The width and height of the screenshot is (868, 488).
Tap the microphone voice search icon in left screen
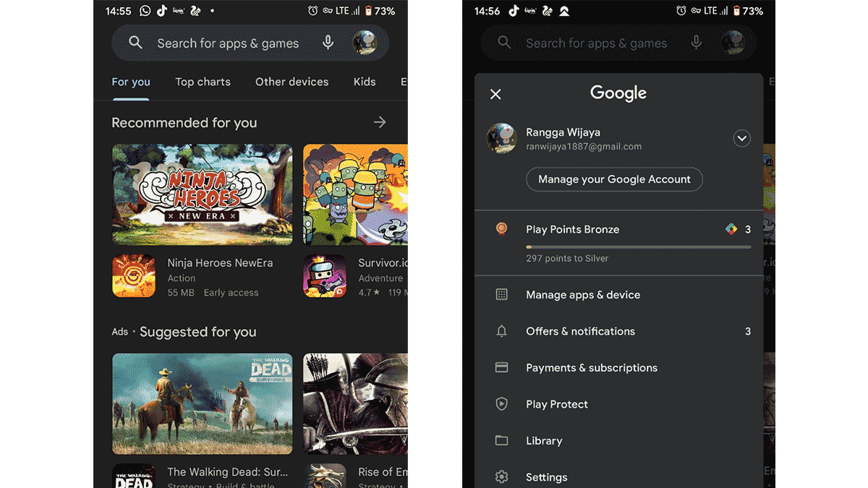tap(328, 43)
